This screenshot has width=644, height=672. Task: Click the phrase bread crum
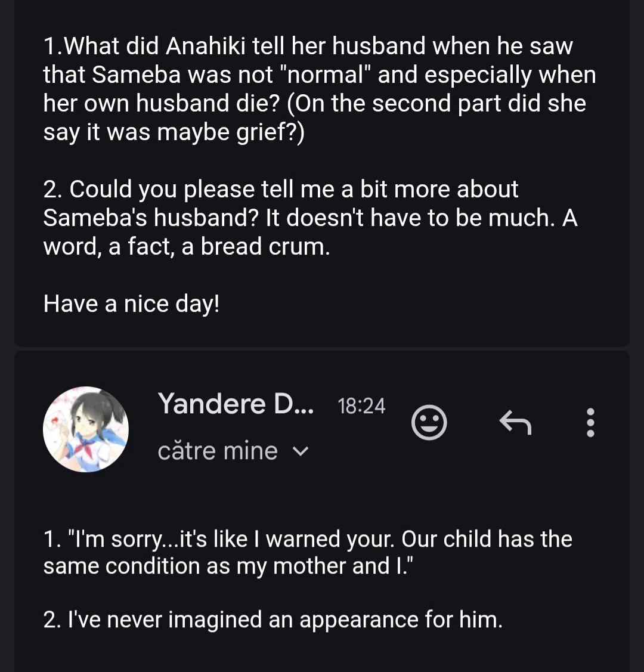[x=265, y=246]
